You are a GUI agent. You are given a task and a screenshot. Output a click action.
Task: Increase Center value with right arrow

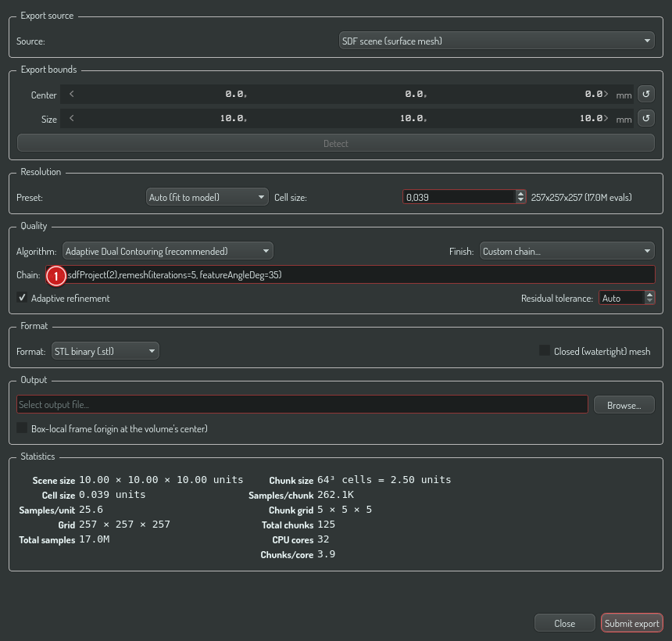tap(606, 94)
